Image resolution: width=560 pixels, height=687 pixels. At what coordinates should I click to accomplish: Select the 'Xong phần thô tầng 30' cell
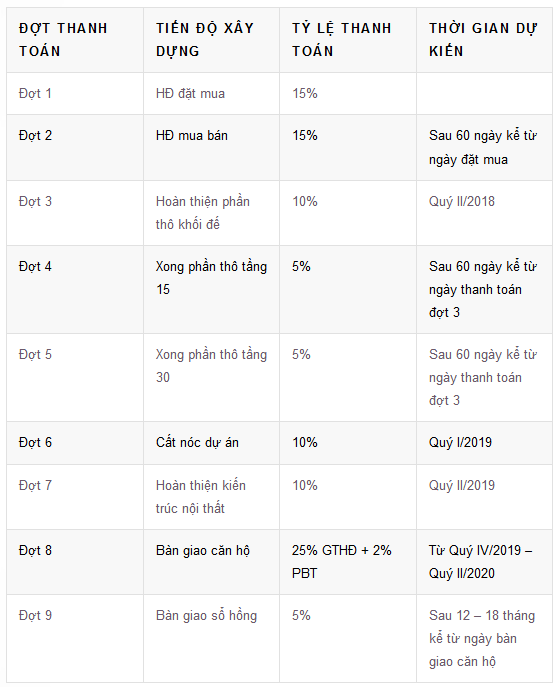(212, 378)
